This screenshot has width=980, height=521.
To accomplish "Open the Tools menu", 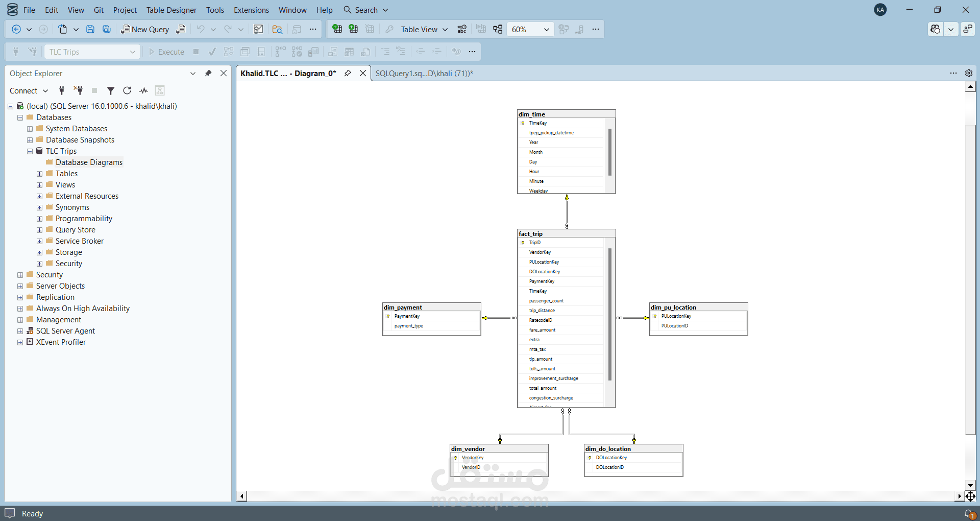I will (x=215, y=10).
